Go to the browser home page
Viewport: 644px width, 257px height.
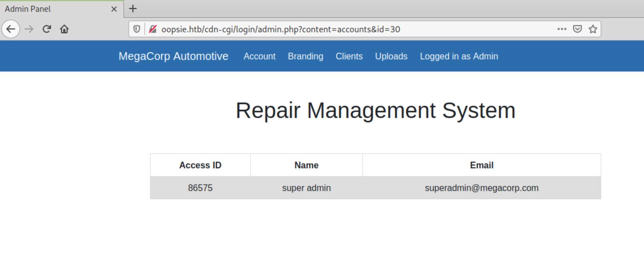[x=64, y=29]
